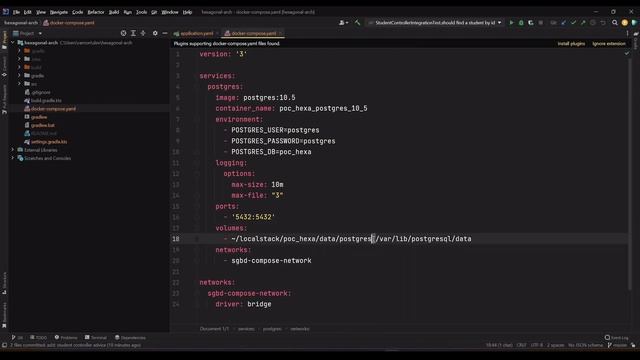Open Git tool window button

pos(18,338)
